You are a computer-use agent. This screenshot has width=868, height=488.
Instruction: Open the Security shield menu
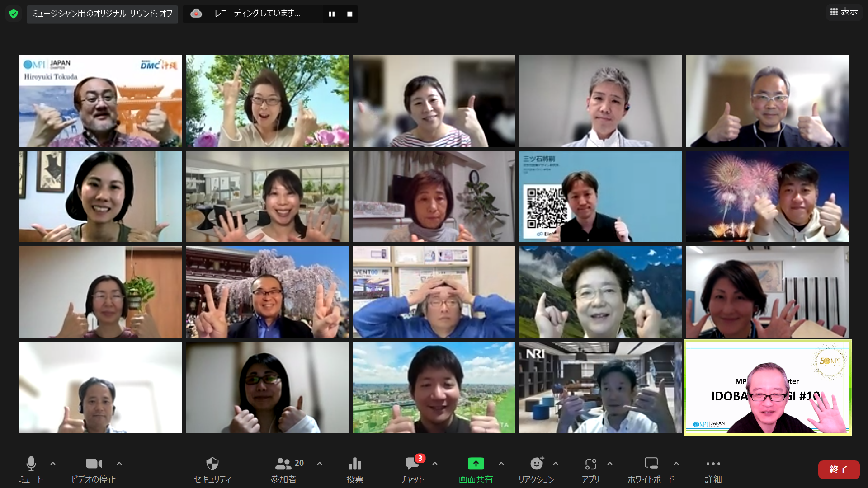point(212,464)
